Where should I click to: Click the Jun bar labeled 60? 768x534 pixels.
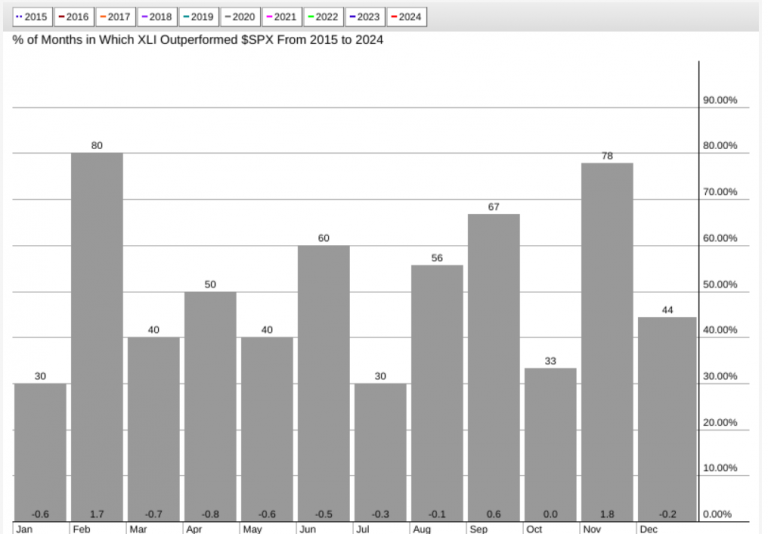tap(324, 383)
